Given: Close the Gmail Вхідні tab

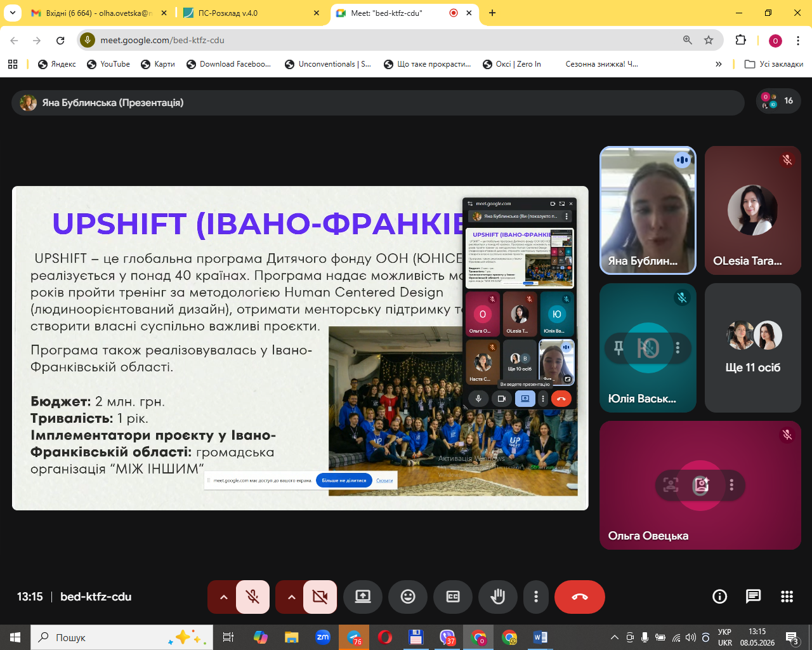Looking at the screenshot, I should click(164, 13).
